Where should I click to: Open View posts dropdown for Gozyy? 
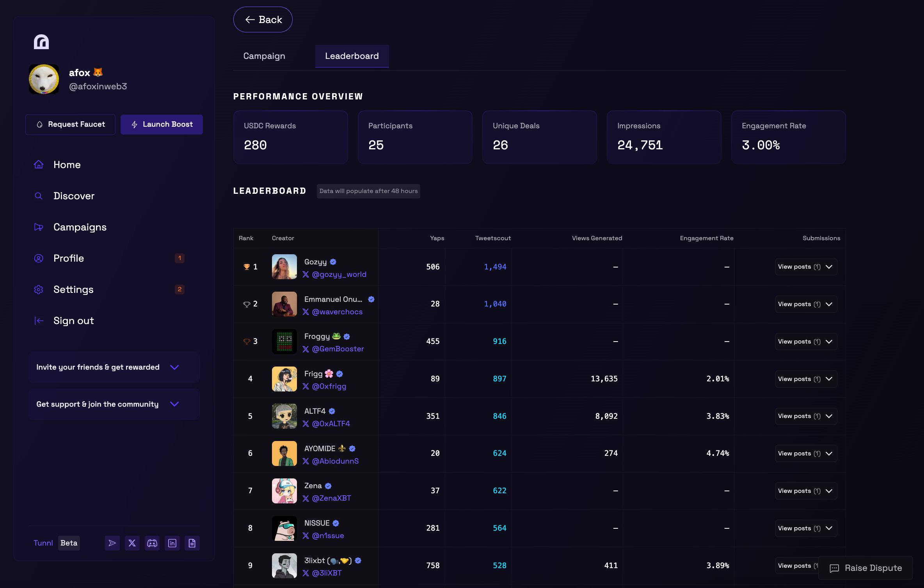(x=805, y=267)
